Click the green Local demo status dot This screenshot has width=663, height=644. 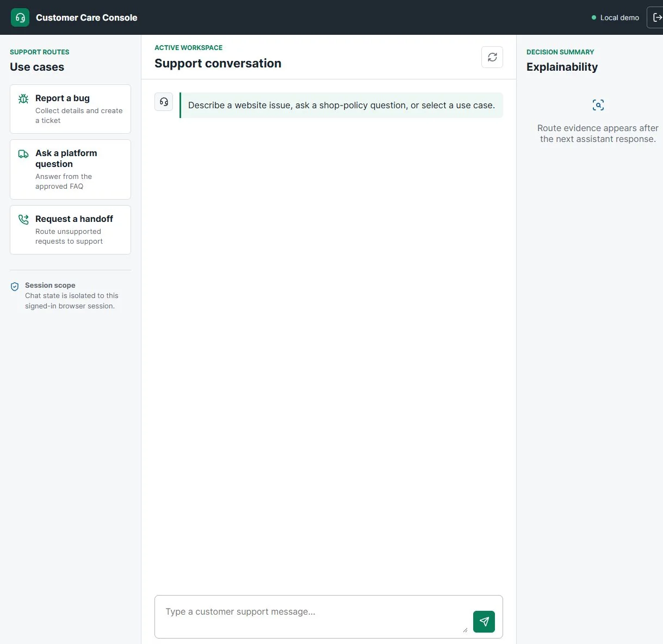(594, 17)
